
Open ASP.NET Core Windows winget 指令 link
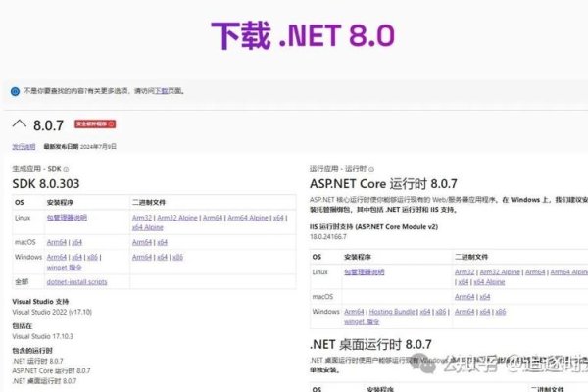362,321
